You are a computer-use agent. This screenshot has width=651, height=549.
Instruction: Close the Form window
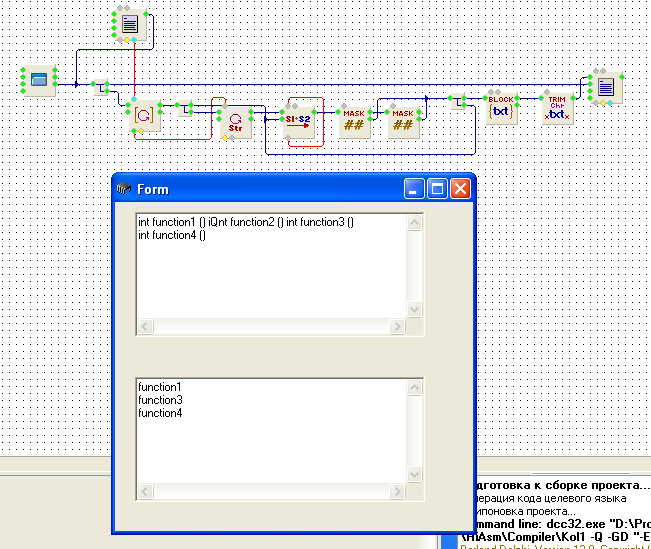(460, 189)
